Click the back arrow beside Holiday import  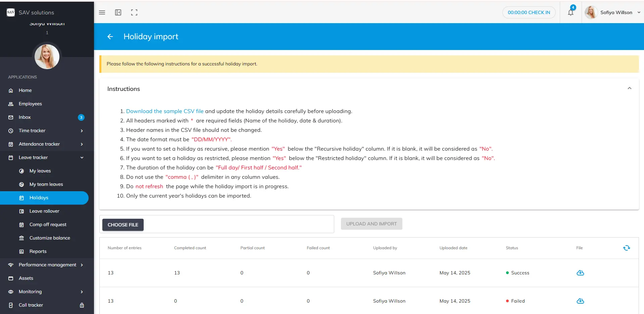click(x=110, y=37)
